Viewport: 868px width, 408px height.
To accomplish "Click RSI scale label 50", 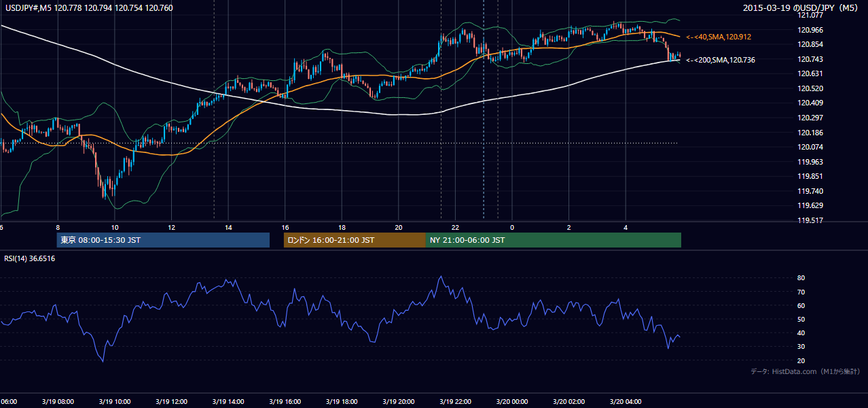I will coord(801,320).
